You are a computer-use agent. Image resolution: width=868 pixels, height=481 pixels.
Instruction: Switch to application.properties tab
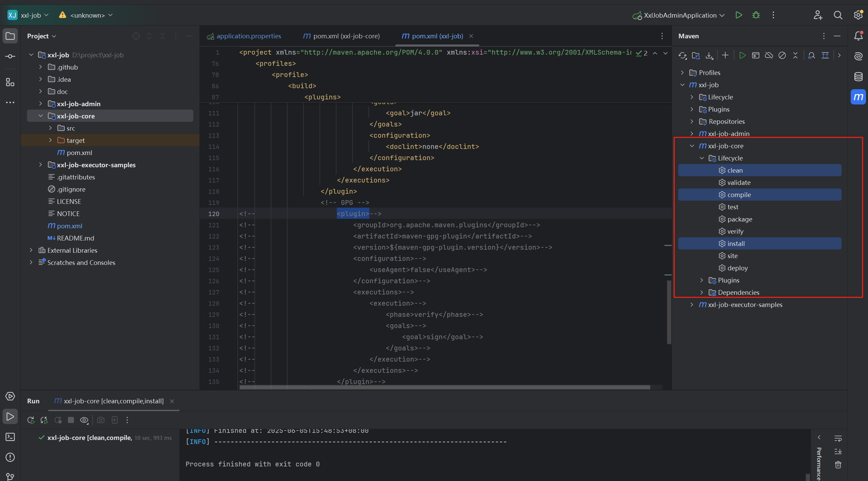tap(244, 36)
